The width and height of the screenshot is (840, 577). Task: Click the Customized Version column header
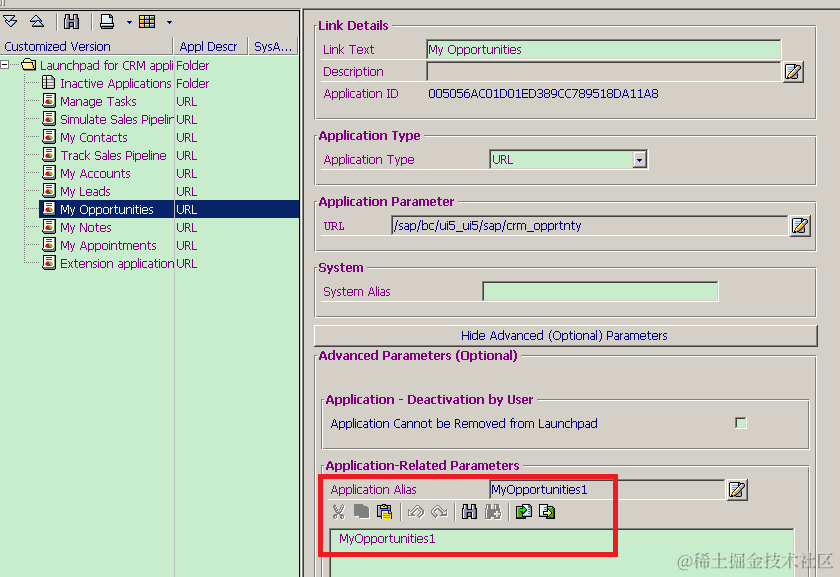pos(86,47)
